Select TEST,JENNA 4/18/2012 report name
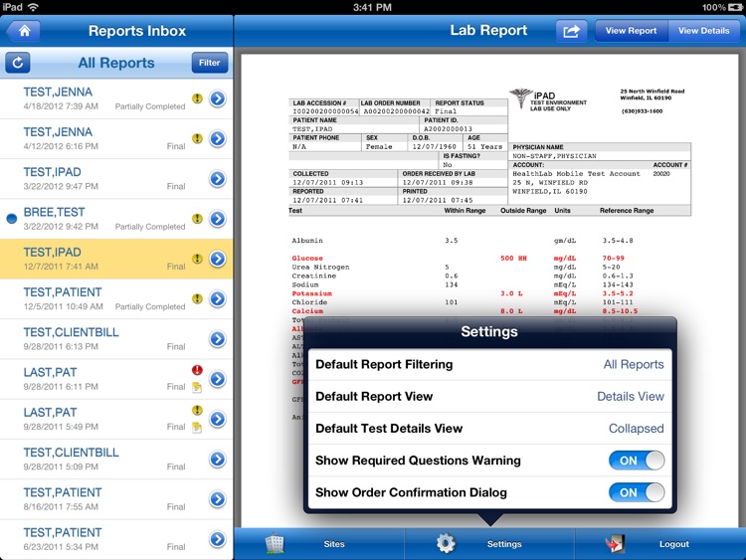The width and height of the screenshot is (746, 560). 58,92
